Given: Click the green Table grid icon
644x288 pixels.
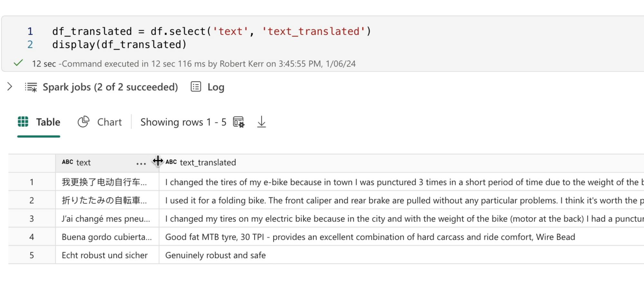Looking at the screenshot, I should 23,122.
